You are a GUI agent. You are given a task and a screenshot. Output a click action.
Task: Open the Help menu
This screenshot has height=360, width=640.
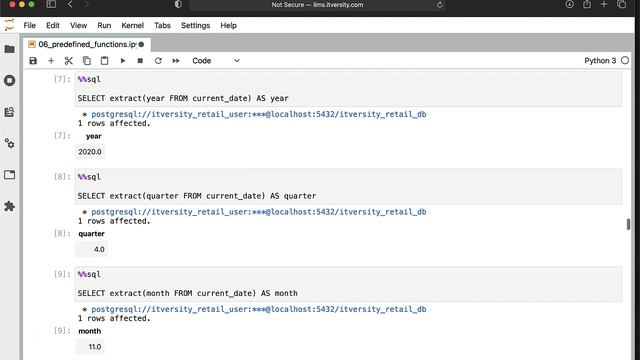(x=229, y=25)
